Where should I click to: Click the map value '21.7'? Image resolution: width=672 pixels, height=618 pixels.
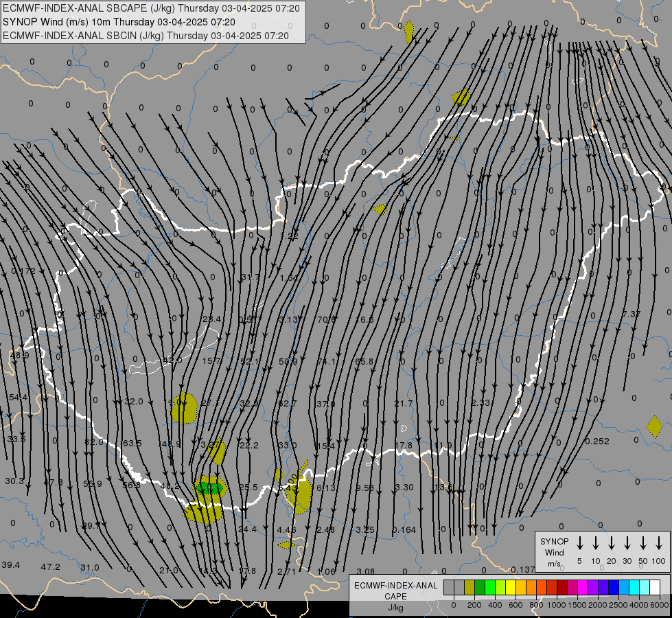pyautogui.click(x=404, y=404)
